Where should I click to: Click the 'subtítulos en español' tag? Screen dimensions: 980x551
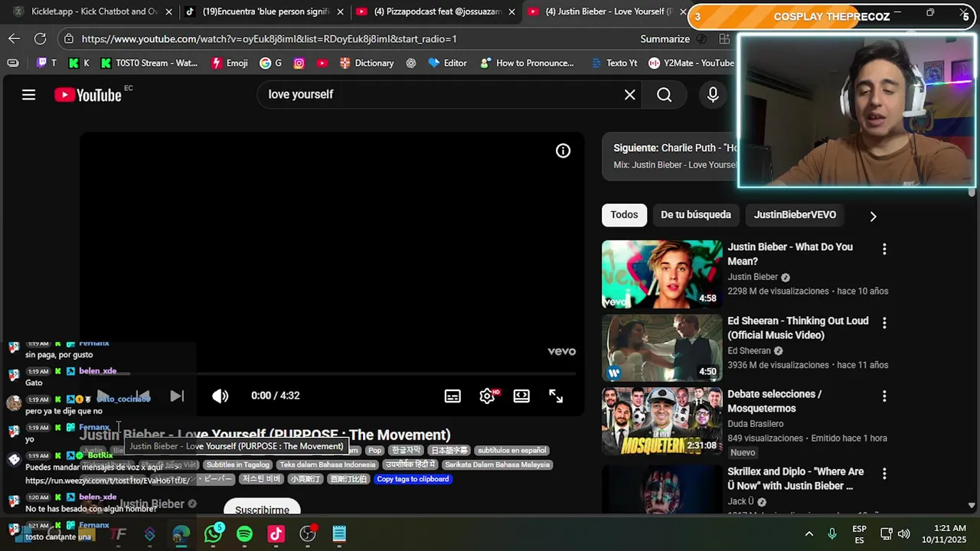pos(512,451)
